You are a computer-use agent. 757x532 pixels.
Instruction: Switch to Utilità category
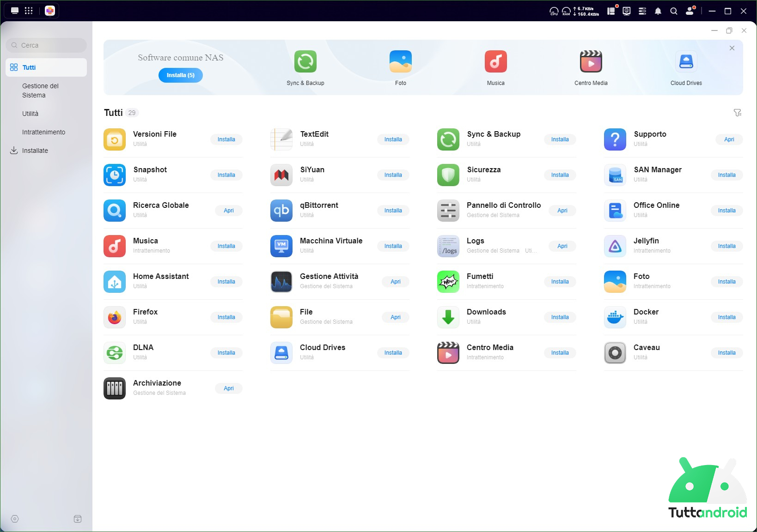point(46,114)
